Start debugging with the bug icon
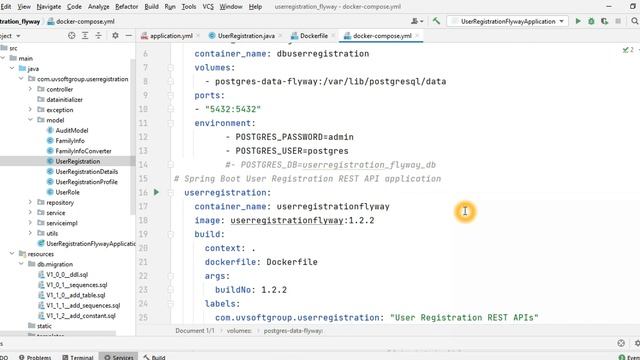 (x=591, y=21)
